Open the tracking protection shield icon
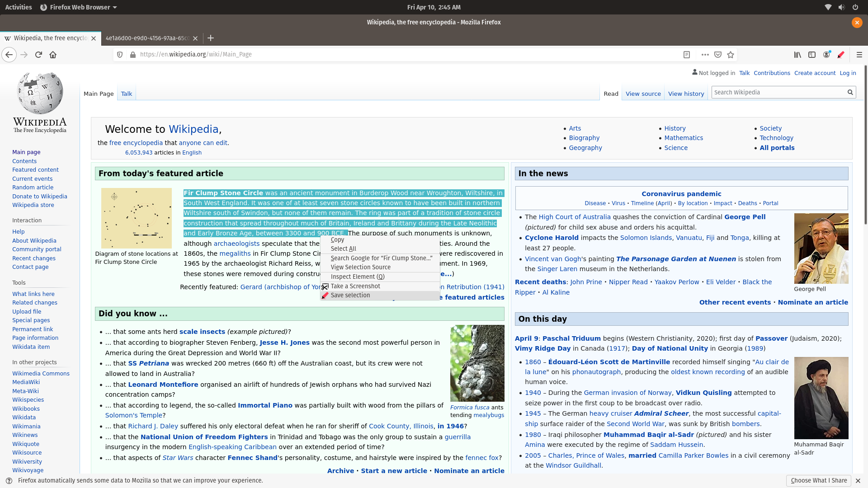The height and width of the screenshot is (488, 868). click(120, 55)
